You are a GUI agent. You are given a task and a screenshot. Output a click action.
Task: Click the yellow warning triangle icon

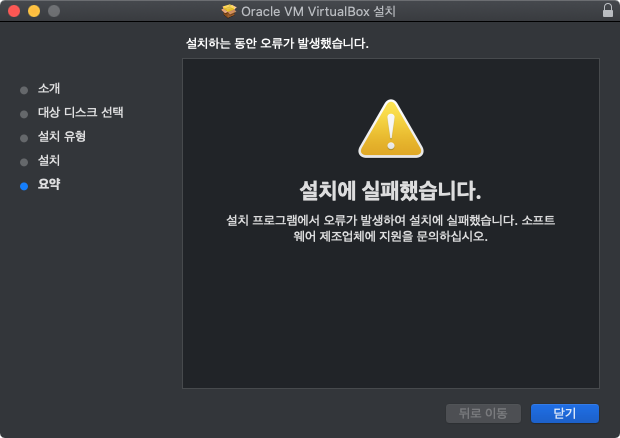click(x=391, y=129)
